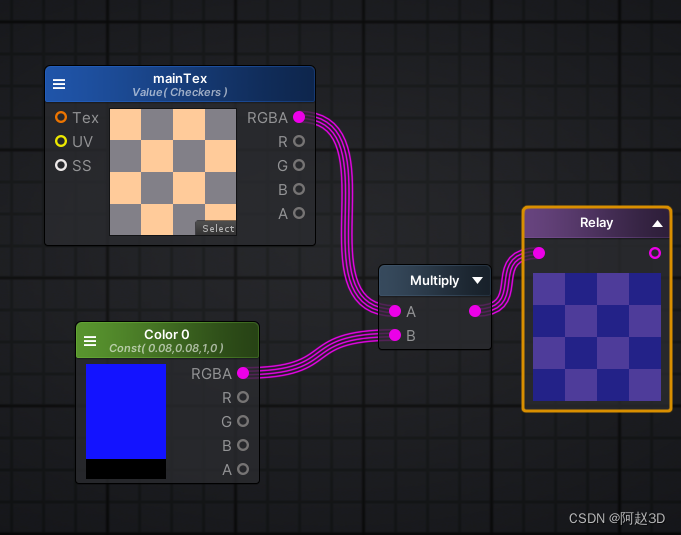Click the Multiply node A input port
Screen dimensions: 681x535
395,311
